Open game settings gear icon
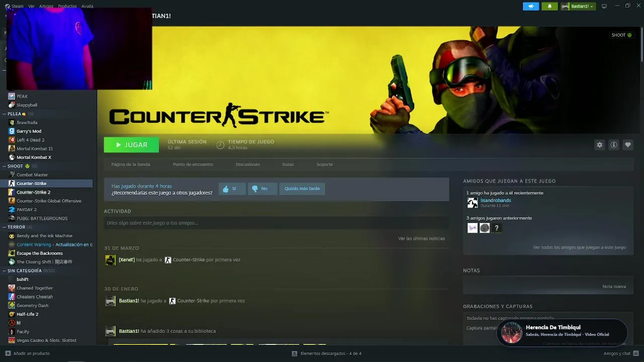 [600, 145]
